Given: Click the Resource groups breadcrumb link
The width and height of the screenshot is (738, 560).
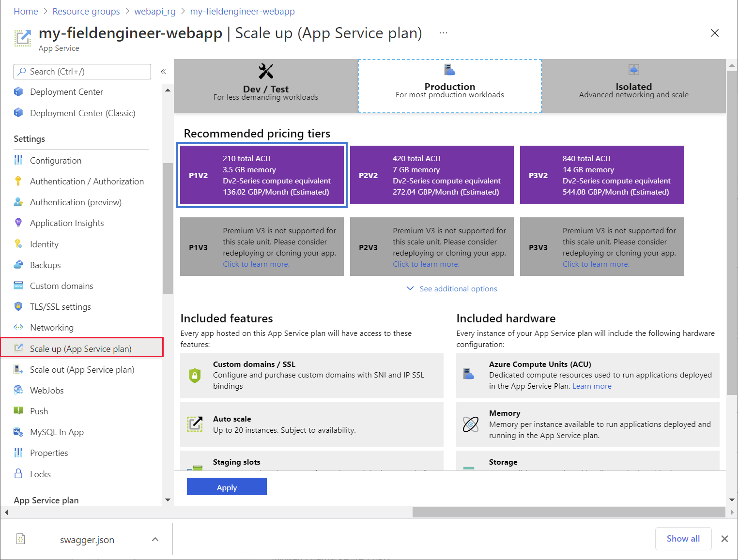Looking at the screenshot, I should (x=86, y=11).
